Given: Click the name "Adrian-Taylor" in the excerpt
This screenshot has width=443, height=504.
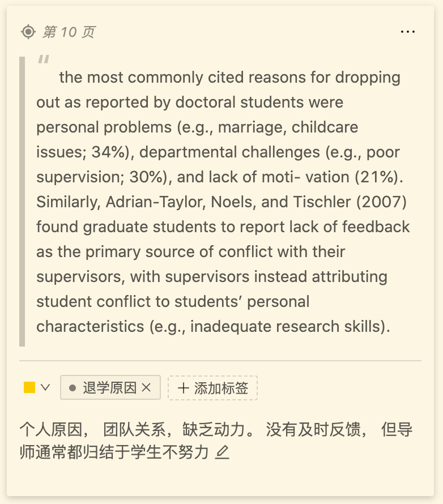Looking at the screenshot, I should tap(156, 202).
